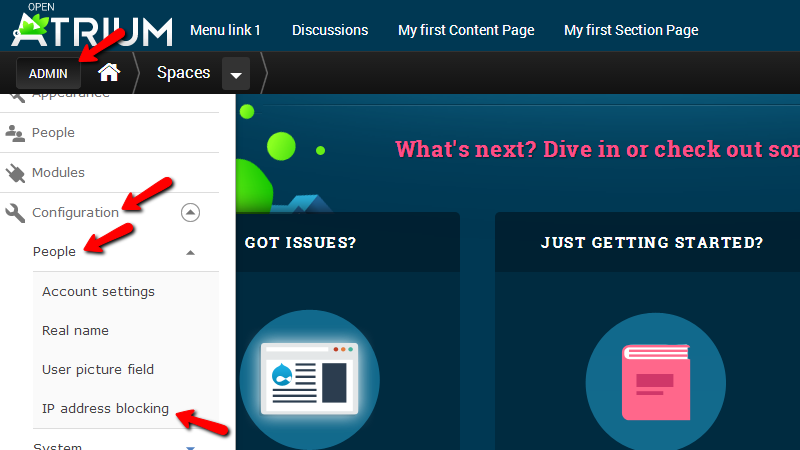Image resolution: width=800 pixels, height=450 pixels.
Task: Collapse the People submenu arrow
Action: point(190,252)
